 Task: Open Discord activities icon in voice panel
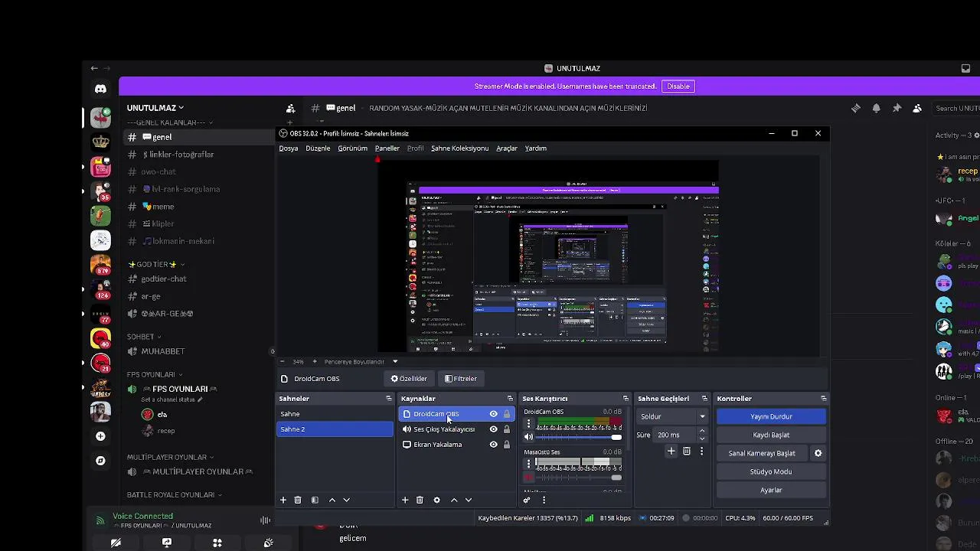click(x=217, y=543)
